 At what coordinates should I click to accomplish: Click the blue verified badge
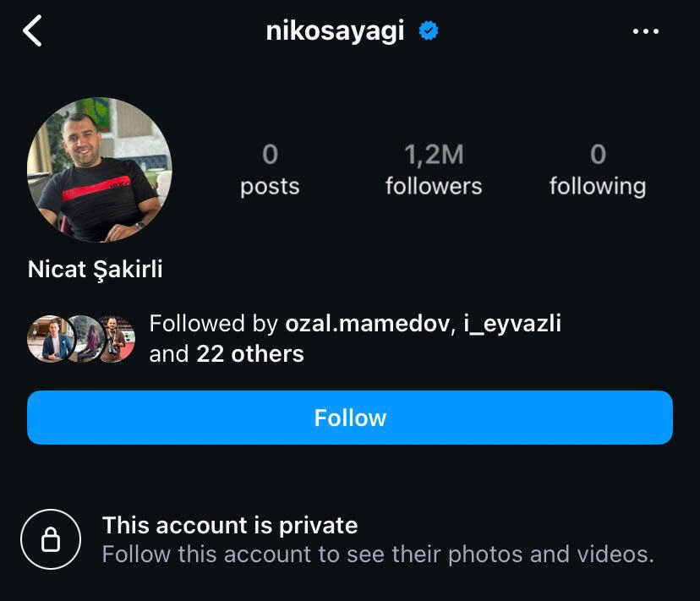pos(429,32)
